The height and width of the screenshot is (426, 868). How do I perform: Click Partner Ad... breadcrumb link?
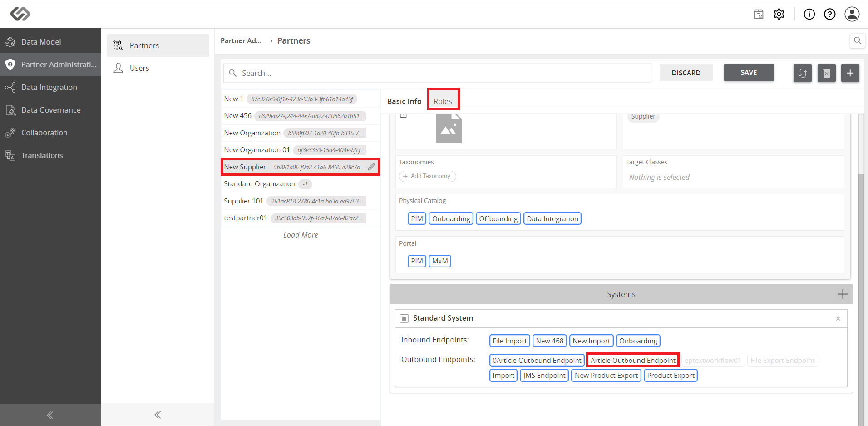(x=241, y=41)
